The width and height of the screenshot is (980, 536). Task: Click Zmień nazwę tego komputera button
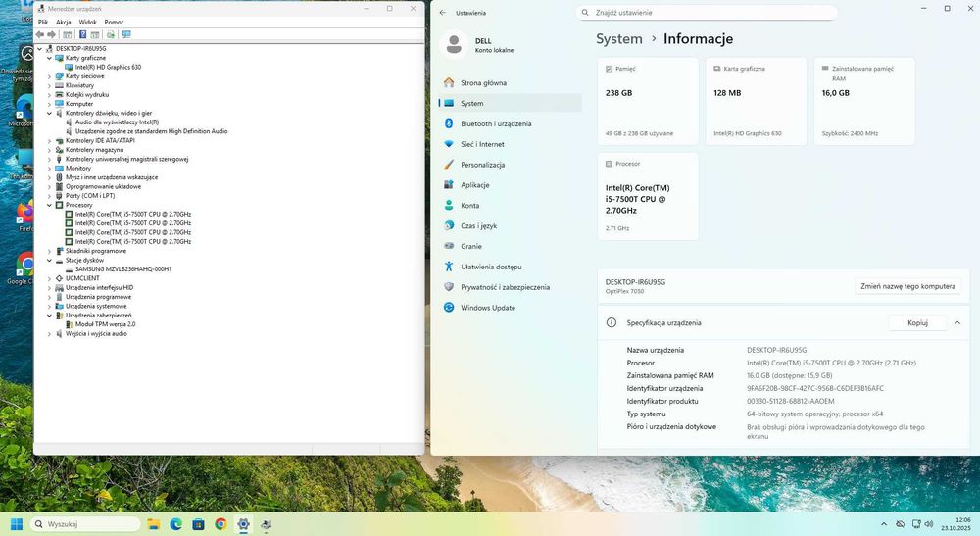pyautogui.click(x=907, y=286)
